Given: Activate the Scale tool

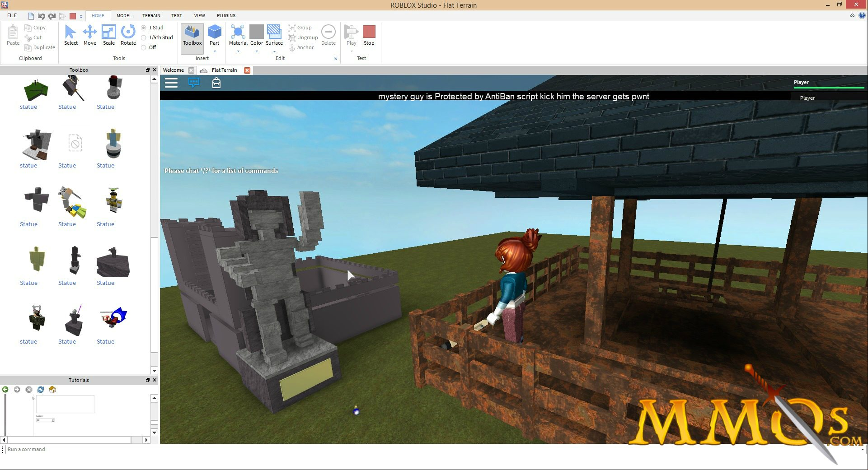Looking at the screenshot, I should (108, 35).
